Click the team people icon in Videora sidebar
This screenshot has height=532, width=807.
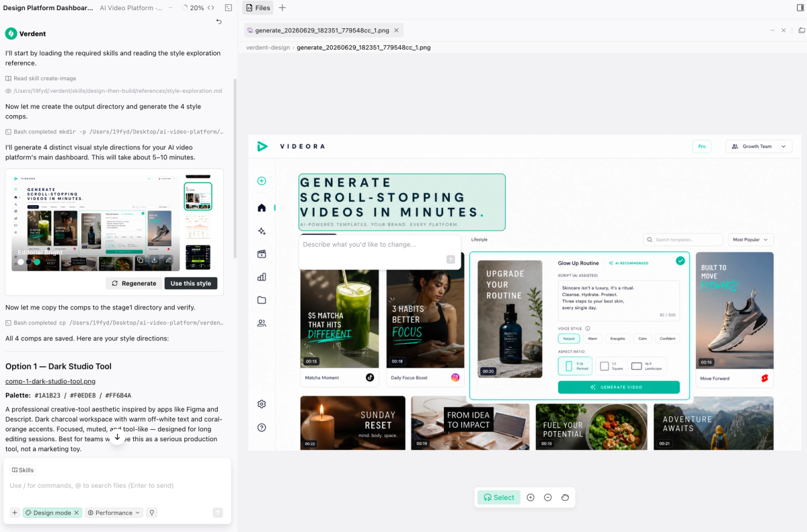(262, 324)
